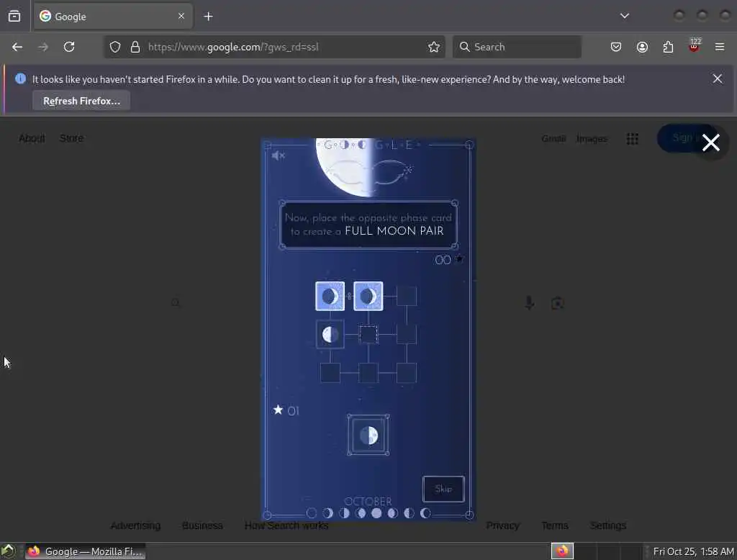Open a new tab with plus button

(x=208, y=17)
